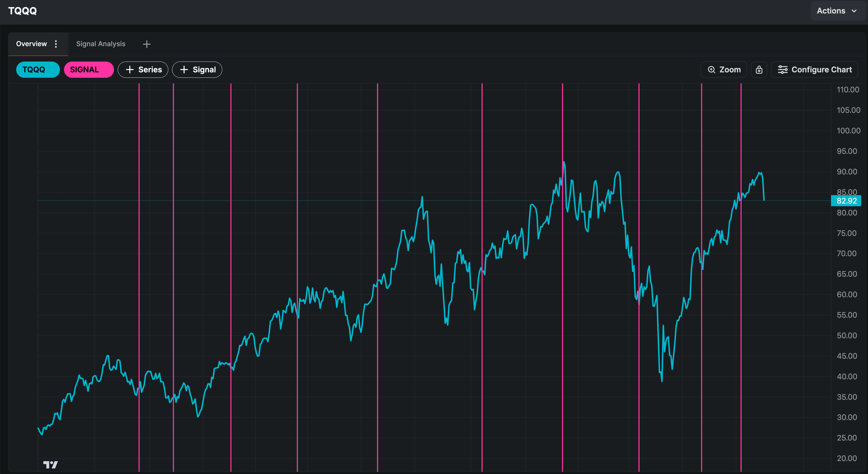Open the Overview tab three-dot options menu
This screenshot has height=474, width=868.
[56, 44]
